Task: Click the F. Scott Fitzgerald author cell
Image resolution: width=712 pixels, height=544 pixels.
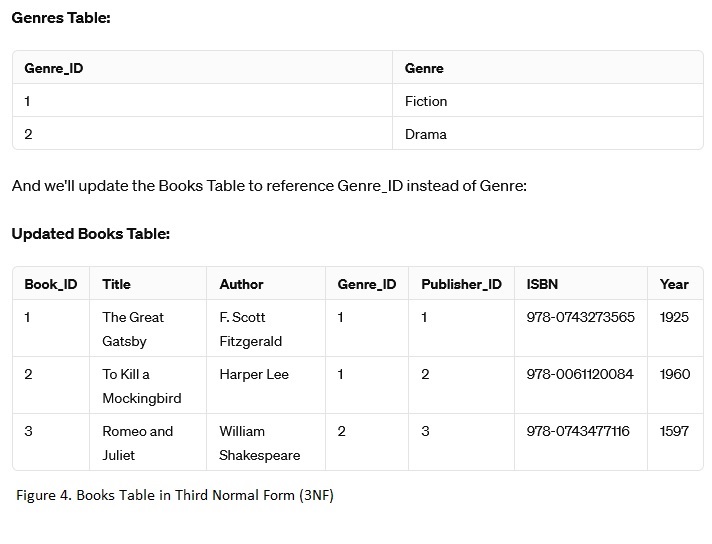Action: click(250, 329)
